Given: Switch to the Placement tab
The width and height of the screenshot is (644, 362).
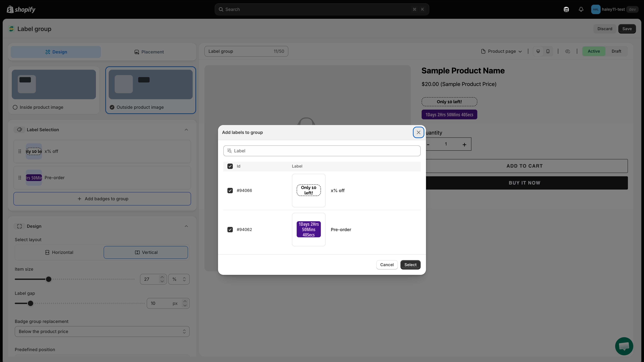Looking at the screenshot, I should [149, 52].
